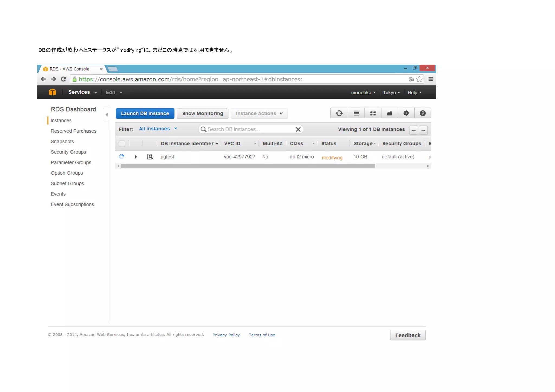
Task: Open Subnet Groups in the sidebar
Action: point(67,184)
